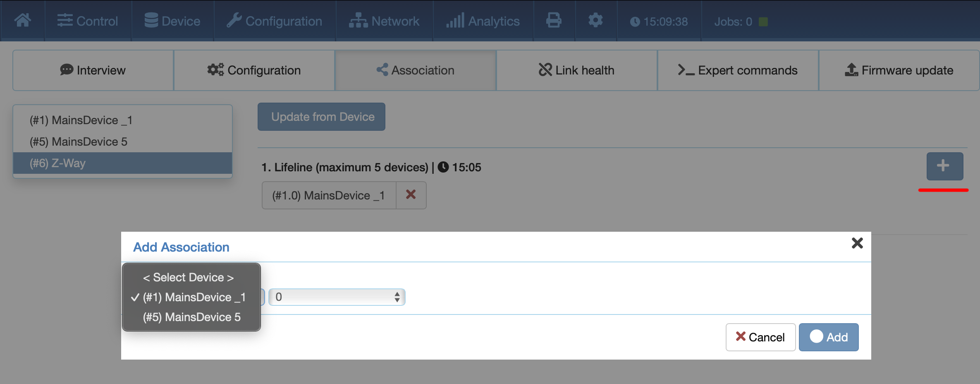Open the Expert commands tab
Screen dimensions: 980x384
click(x=738, y=70)
